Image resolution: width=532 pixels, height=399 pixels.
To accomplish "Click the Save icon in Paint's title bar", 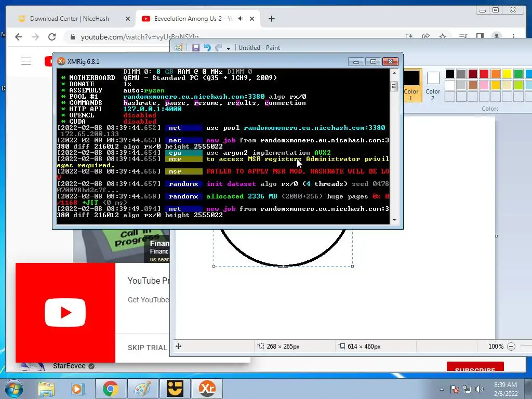I will coord(196,48).
